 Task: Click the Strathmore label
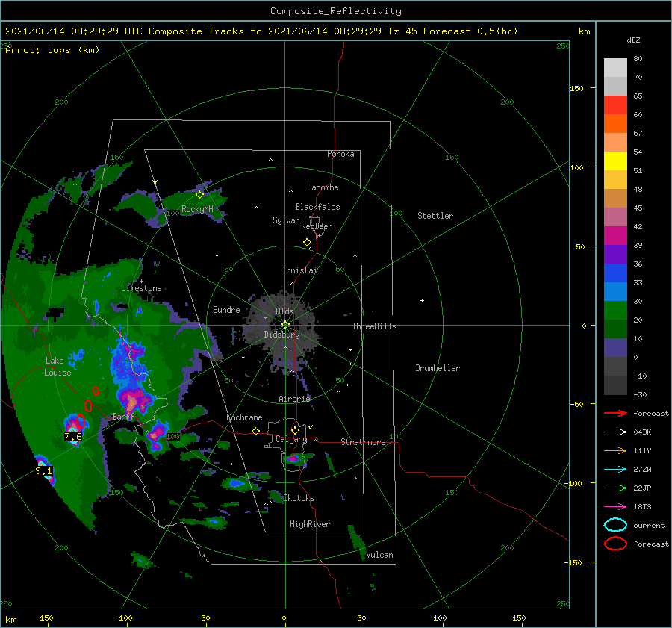363,442
